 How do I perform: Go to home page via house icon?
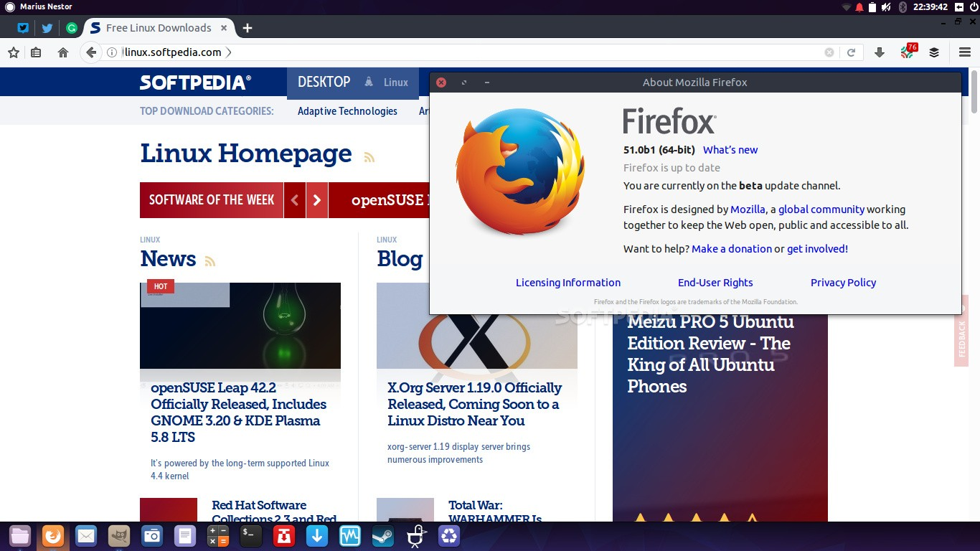(63, 52)
